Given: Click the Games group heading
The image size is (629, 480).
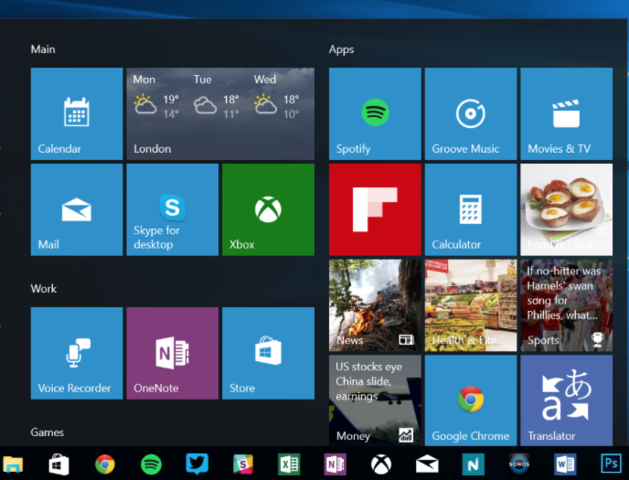Looking at the screenshot, I should click(47, 432).
